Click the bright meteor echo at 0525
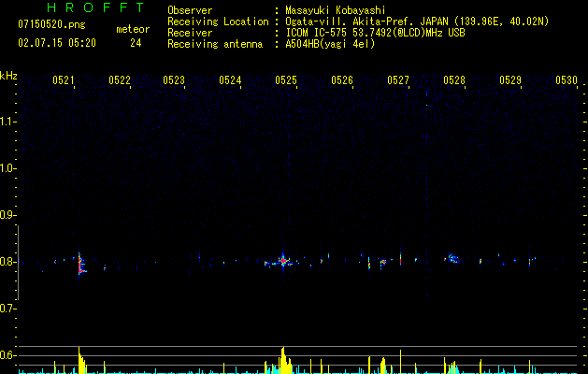The width and height of the screenshot is (588, 374). (283, 260)
